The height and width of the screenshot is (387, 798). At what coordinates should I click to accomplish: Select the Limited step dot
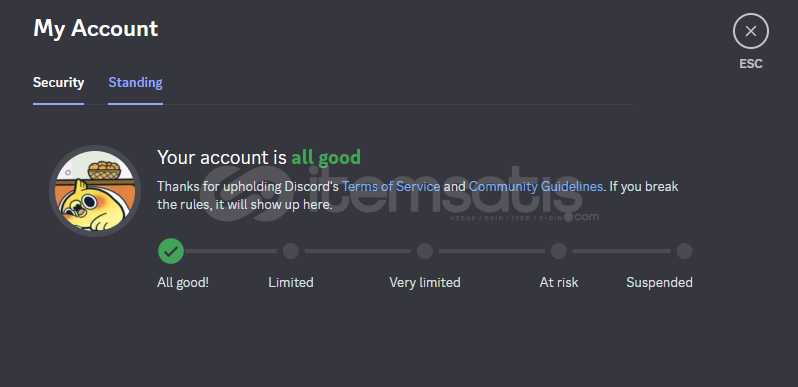[291, 251]
